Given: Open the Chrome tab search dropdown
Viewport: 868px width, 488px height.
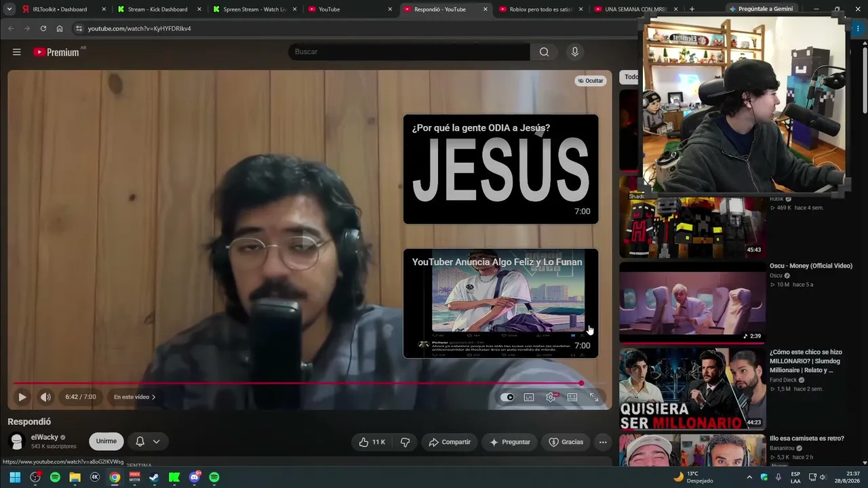Looking at the screenshot, I should point(9,9).
